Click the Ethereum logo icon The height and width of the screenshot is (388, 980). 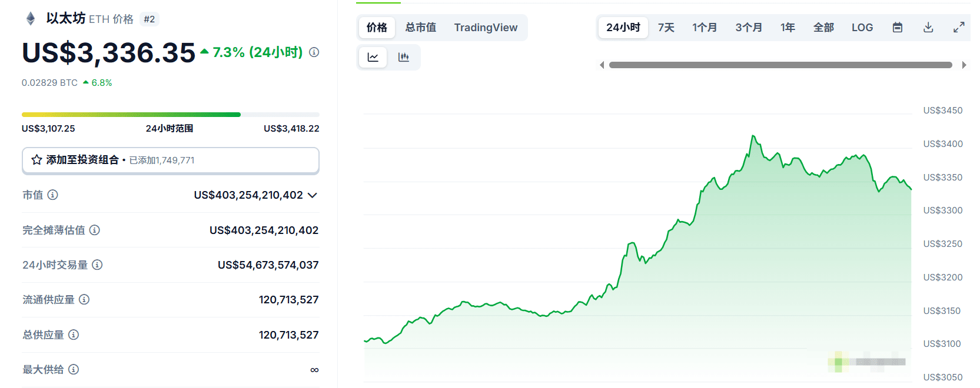point(31,19)
